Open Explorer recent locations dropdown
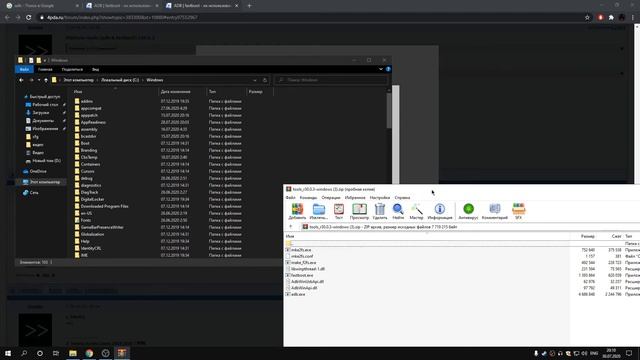This screenshot has width=640, height=360. pyautogui.click(x=39, y=80)
